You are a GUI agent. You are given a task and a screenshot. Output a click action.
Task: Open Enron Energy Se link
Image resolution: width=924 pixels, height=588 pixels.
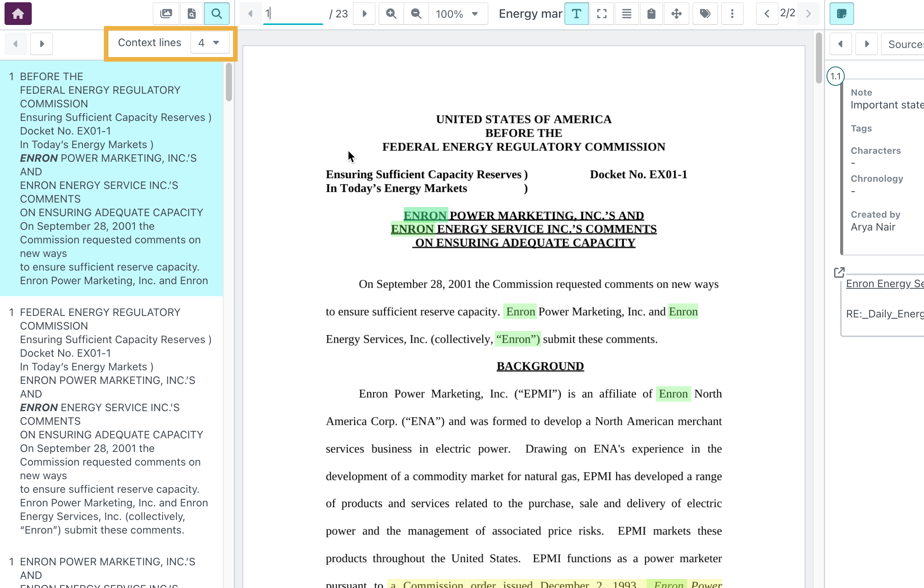(x=884, y=284)
